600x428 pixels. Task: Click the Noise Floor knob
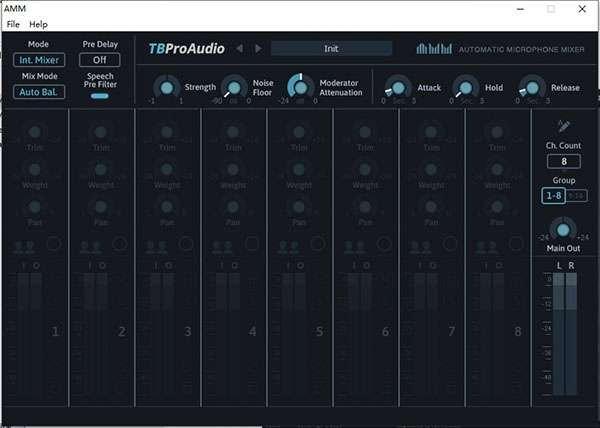pyautogui.click(x=234, y=88)
